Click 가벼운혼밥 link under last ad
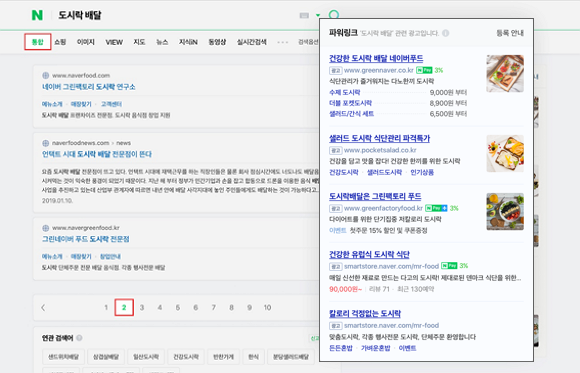This screenshot has height=373, width=580. [x=375, y=348]
